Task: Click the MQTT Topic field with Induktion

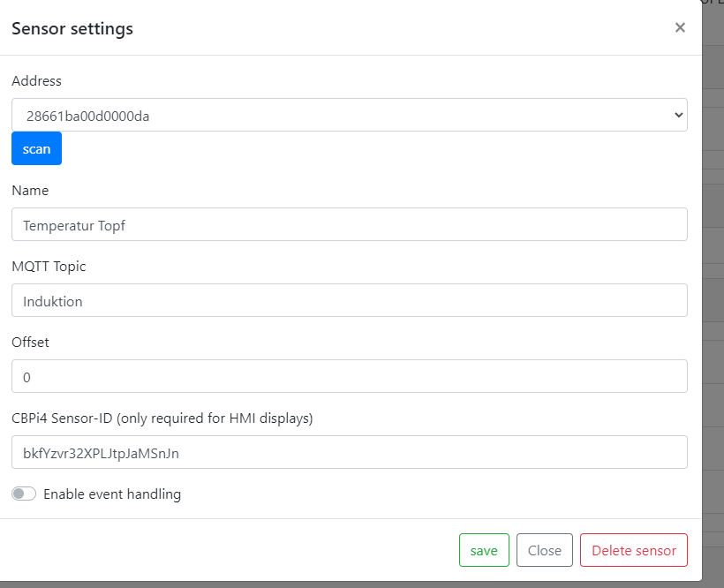Action: click(349, 300)
